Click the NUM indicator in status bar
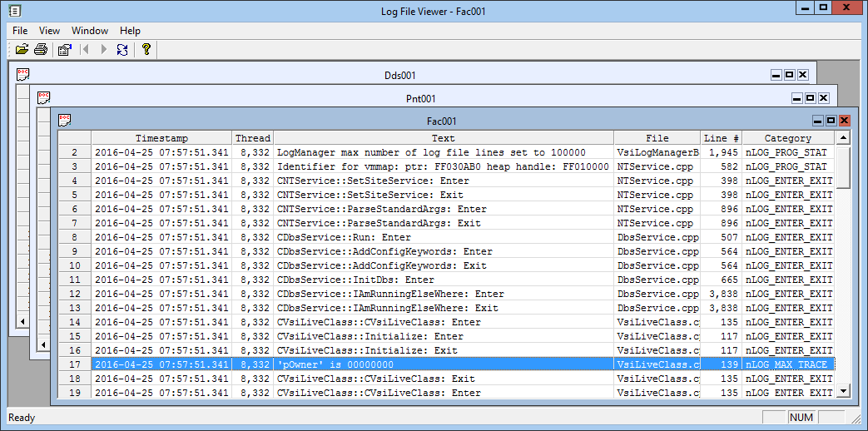The height and width of the screenshot is (431, 868). pyautogui.click(x=801, y=418)
